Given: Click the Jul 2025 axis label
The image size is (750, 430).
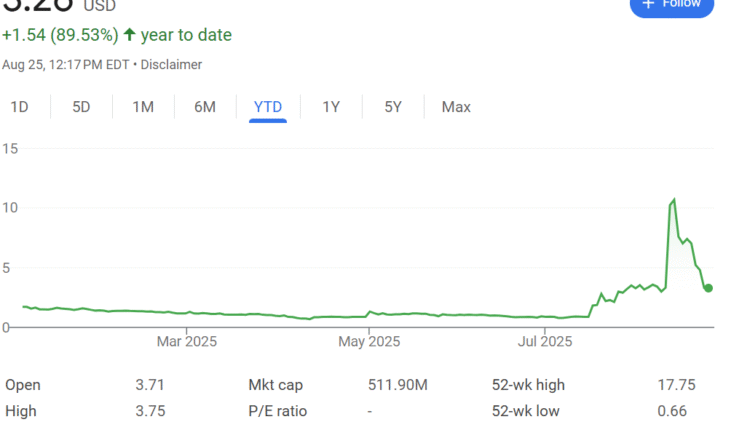Looking at the screenshot, I should [x=545, y=342].
